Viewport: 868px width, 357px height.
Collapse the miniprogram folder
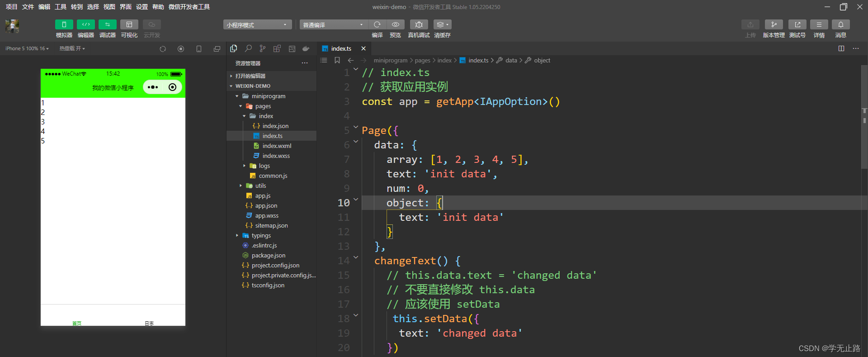point(237,96)
